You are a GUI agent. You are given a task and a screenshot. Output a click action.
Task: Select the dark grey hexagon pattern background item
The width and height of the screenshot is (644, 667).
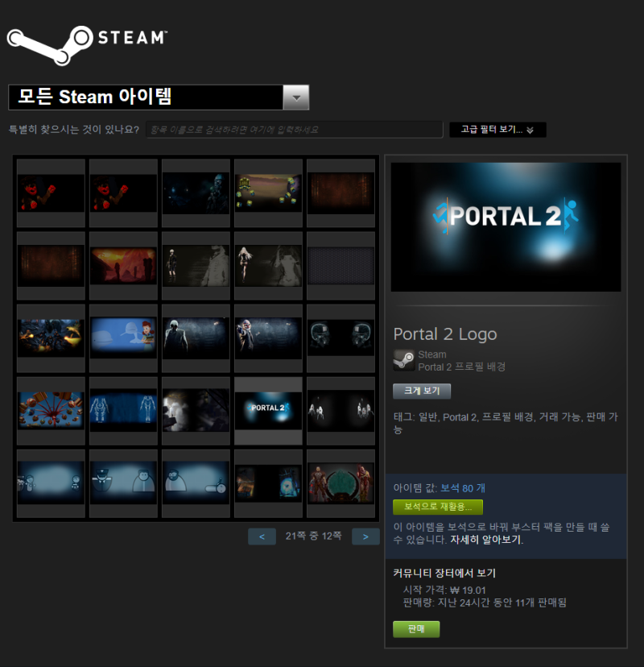pyautogui.click(x=341, y=266)
